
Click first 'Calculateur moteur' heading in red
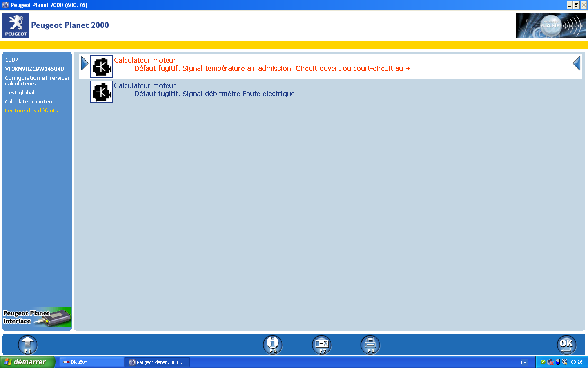coord(145,60)
